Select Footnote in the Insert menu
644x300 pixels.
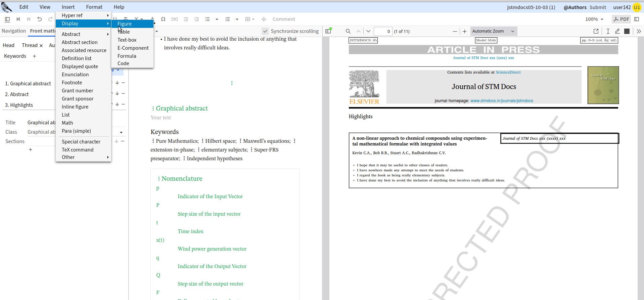(x=72, y=83)
